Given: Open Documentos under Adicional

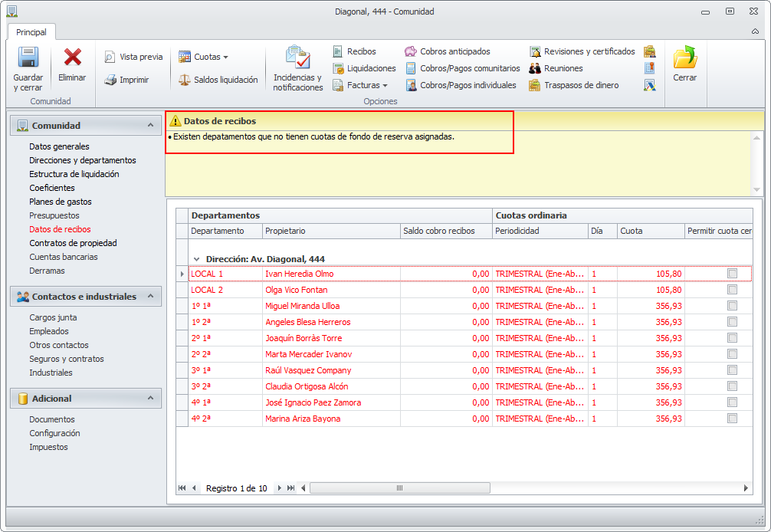Looking at the screenshot, I should [x=52, y=419].
